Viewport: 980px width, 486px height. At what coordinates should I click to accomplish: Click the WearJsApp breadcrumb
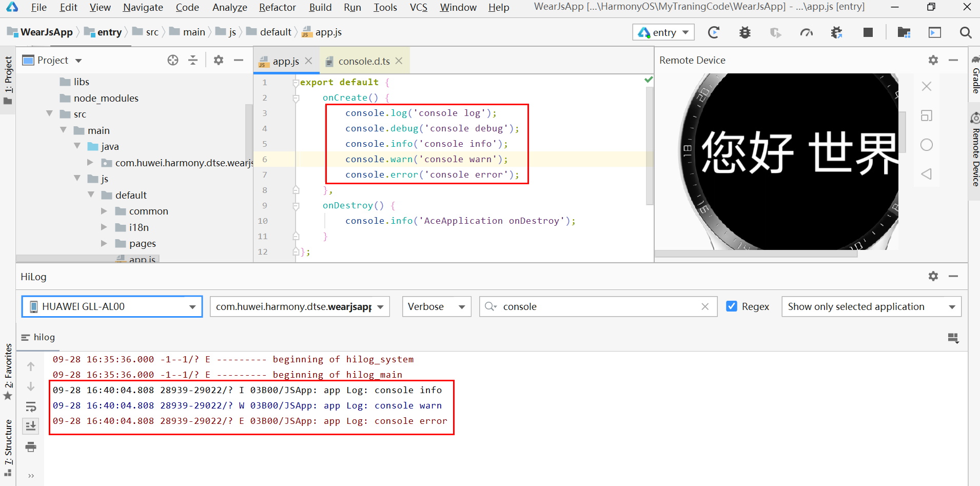40,32
